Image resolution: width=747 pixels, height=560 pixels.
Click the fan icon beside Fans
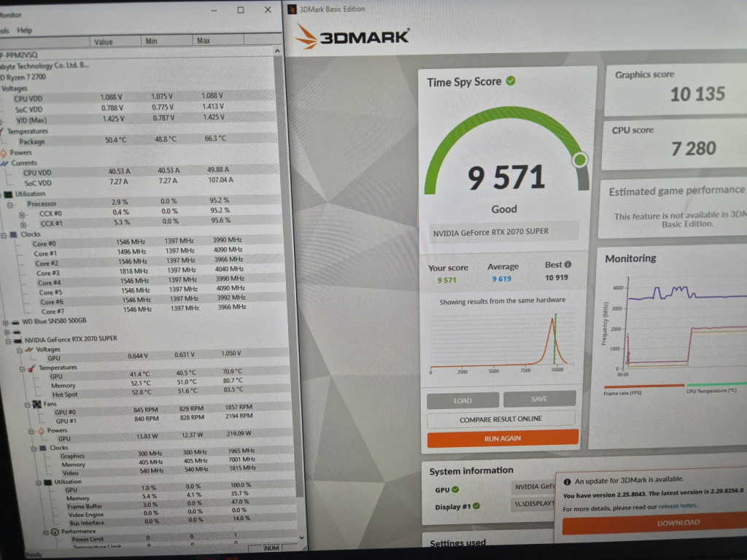[36, 404]
